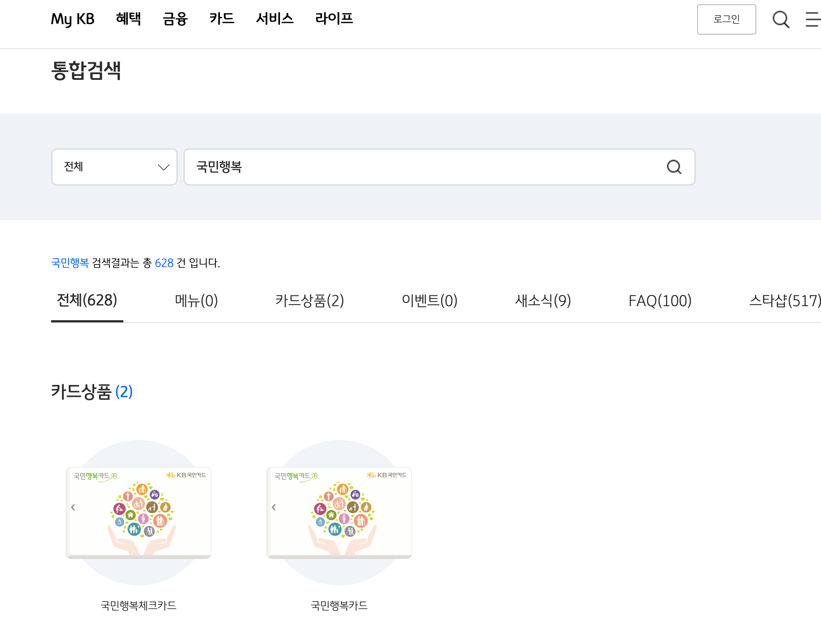Viewport: 821px width, 644px height.
Task: Open the My KB menu
Action: point(72,19)
